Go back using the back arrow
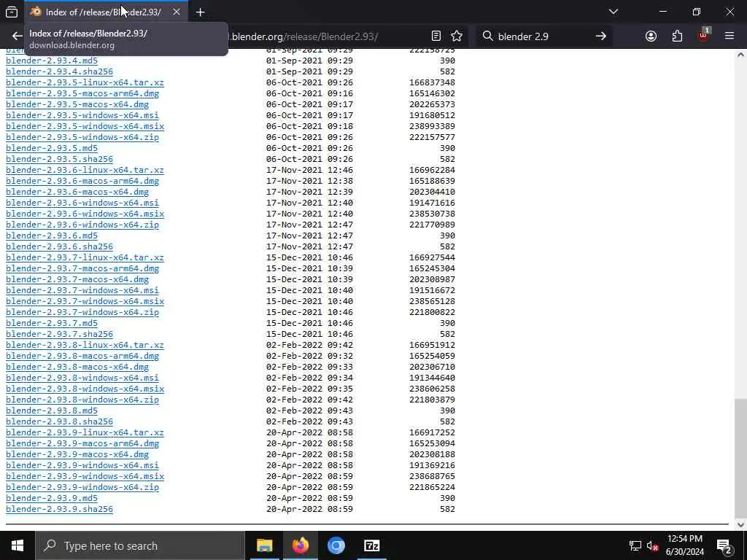This screenshot has height=560, width=747. click(18, 36)
